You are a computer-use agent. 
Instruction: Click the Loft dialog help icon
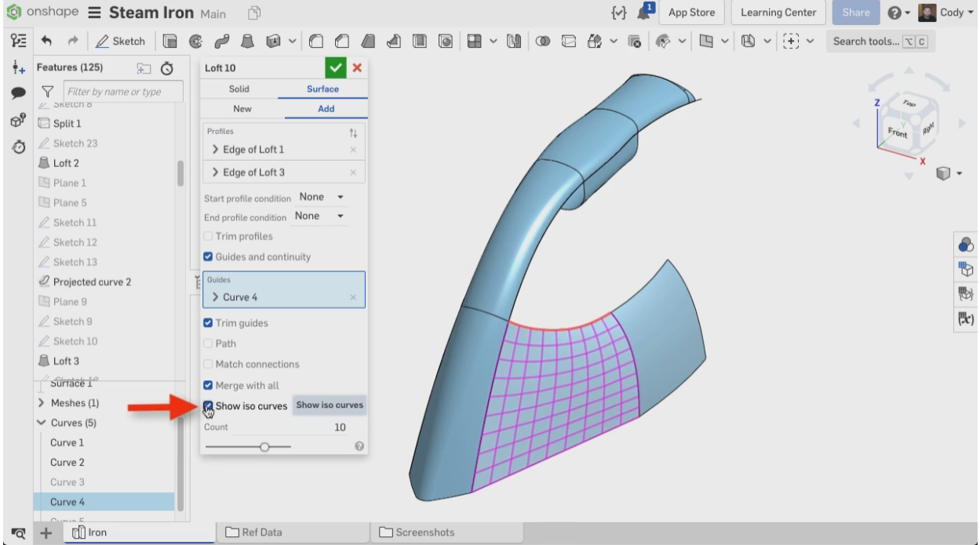(359, 446)
